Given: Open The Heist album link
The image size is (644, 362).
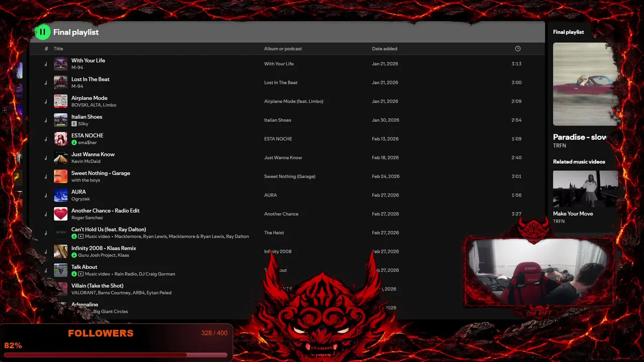Looking at the screenshot, I should pos(274,233).
